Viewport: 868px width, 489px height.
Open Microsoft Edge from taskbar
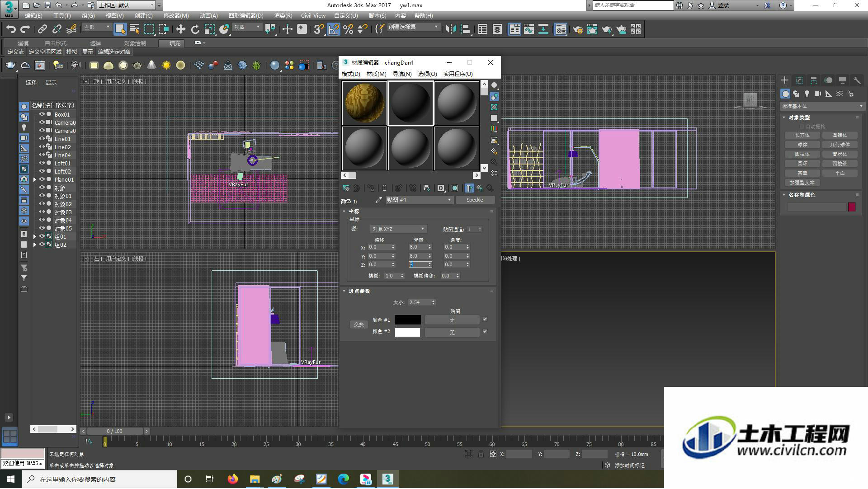344,479
